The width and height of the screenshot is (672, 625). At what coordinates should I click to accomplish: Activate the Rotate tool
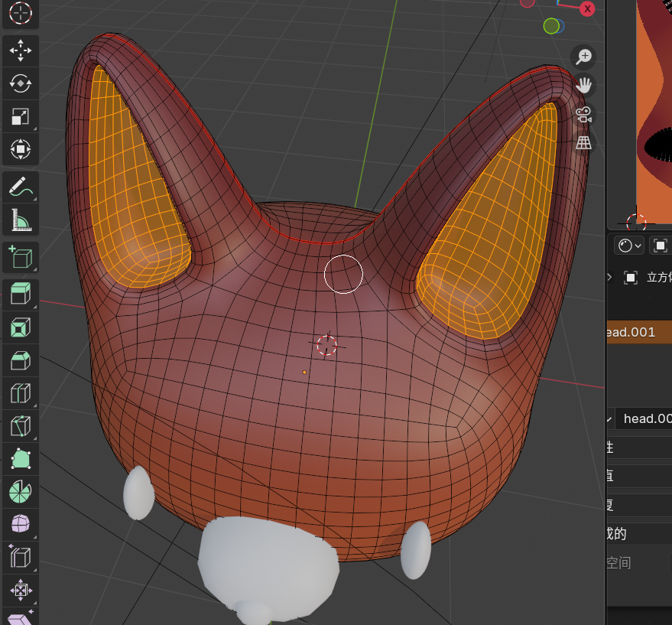(21, 83)
